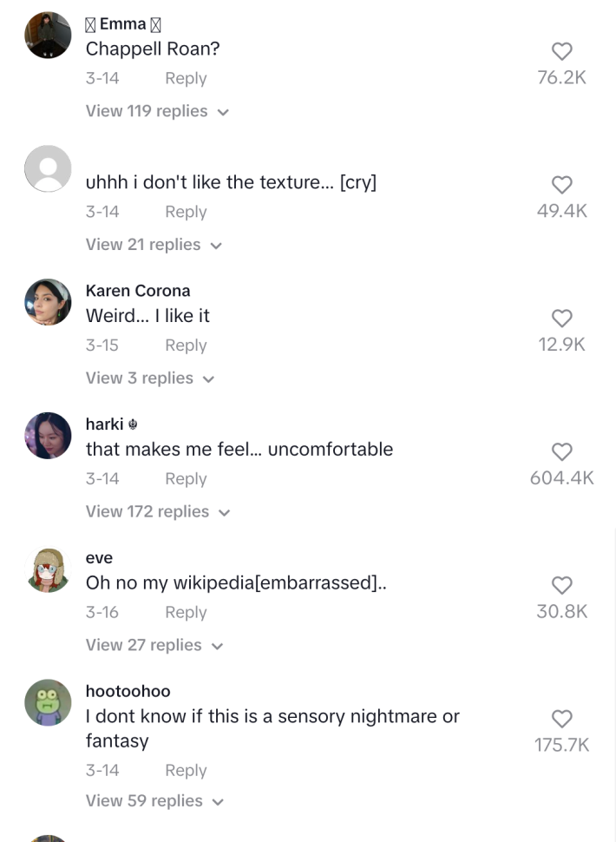Toggle the like heart on harki's comment

561,452
